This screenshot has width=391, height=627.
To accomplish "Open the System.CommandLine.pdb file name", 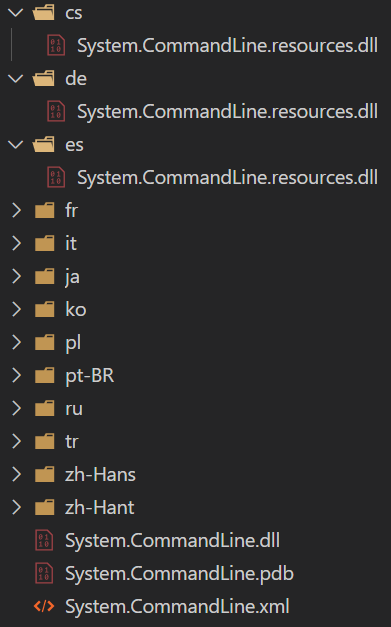I will (180, 574).
